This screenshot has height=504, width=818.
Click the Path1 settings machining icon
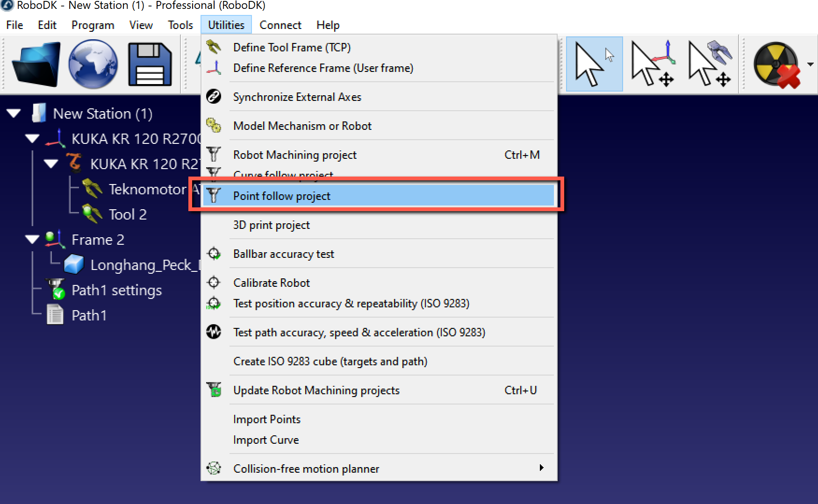pos(56,290)
